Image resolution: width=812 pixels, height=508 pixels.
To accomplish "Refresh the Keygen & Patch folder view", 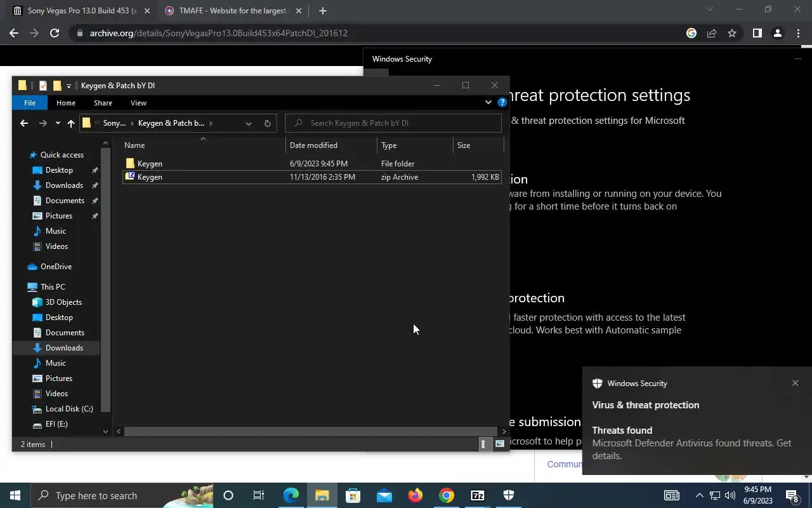I will [267, 123].
